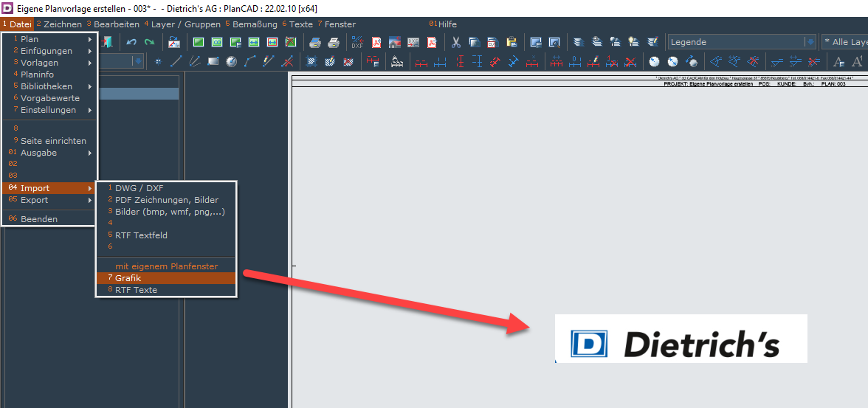
Task: Click the Dietrich's logo graphic on plan
Action: pyautogui.click(x=681, y=339)
